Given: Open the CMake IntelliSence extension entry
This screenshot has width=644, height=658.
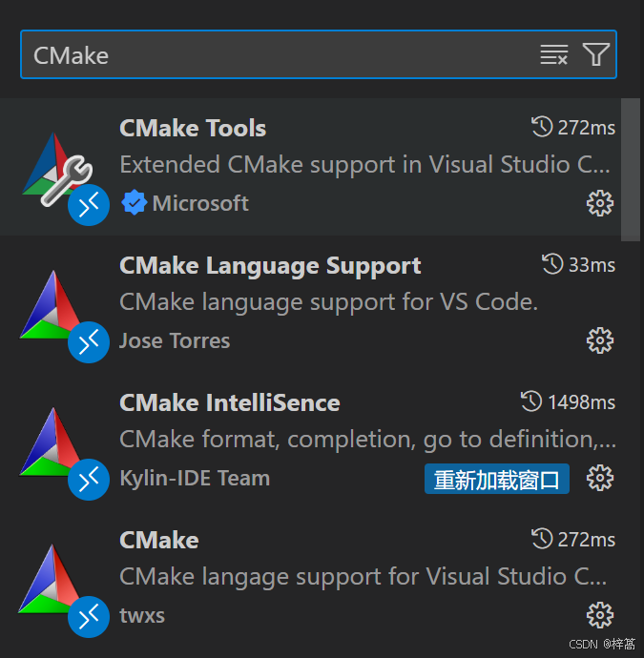Looking at the screenshot, I should point(229,402).
